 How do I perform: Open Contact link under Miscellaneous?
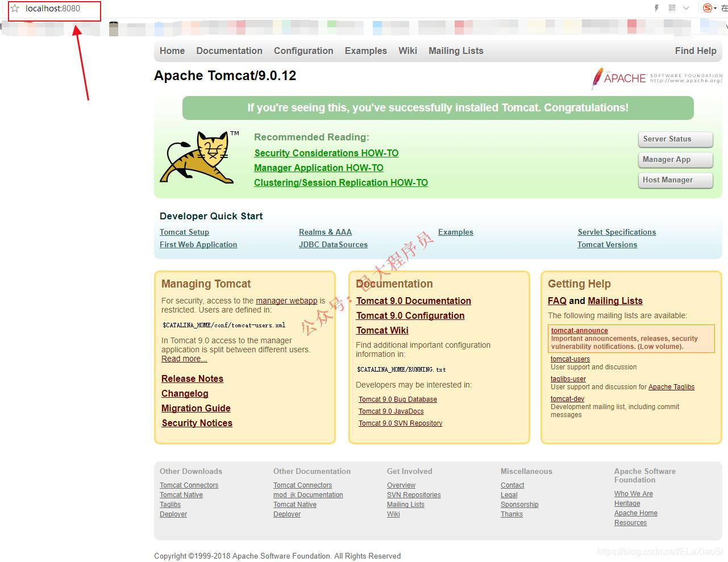tap(513, 485)
